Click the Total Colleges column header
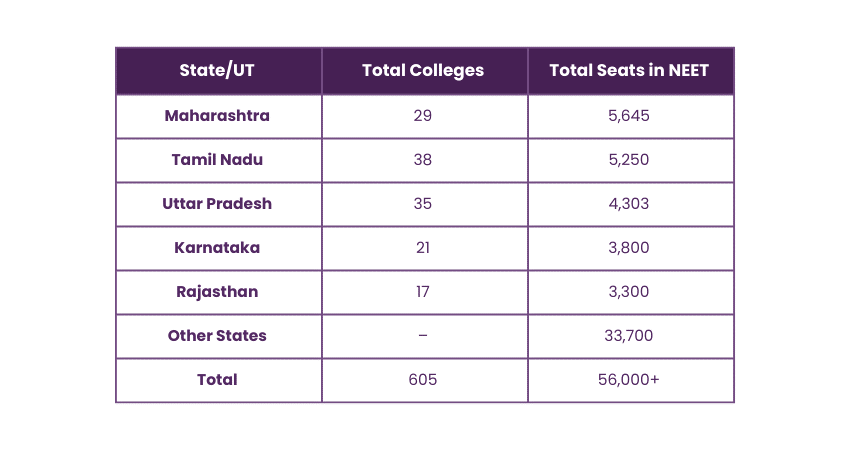 coord(423,70)
